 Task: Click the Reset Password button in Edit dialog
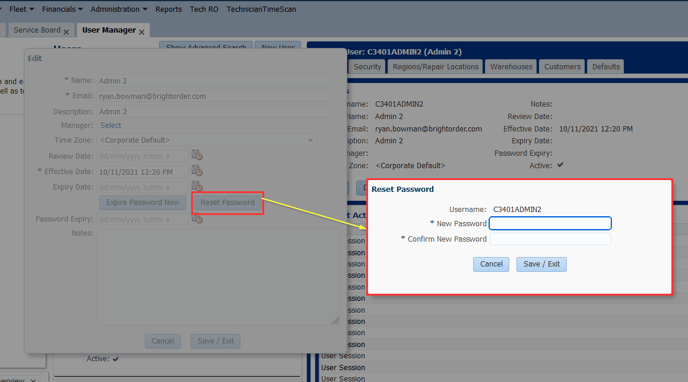227,203
